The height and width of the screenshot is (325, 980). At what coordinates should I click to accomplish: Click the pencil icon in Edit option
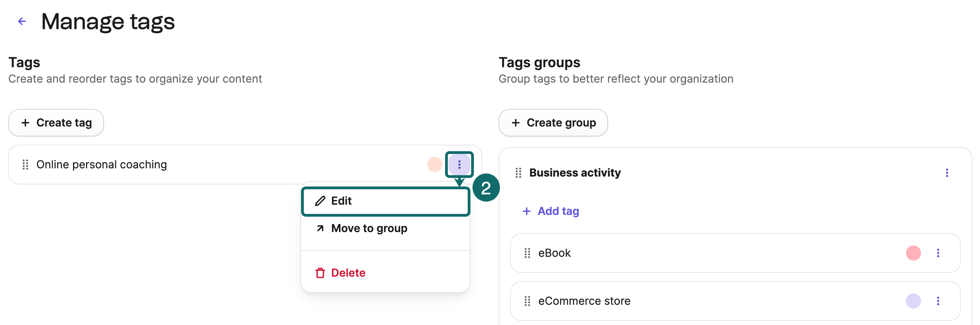320,201
